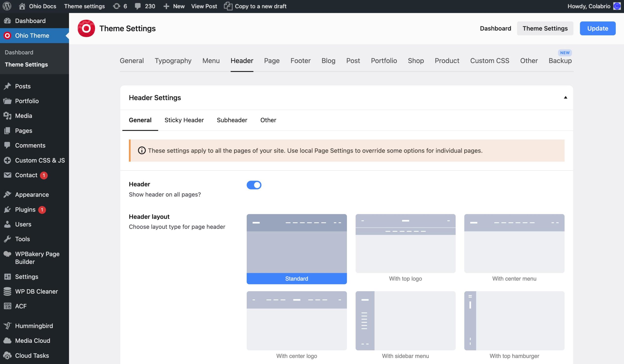
Task: Click the Comments bubble icon in sidebar
Action: coord(7,145)
